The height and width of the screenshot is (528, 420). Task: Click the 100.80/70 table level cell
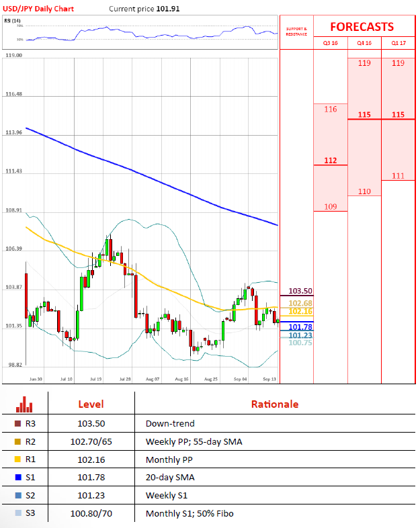pos(91,513)
